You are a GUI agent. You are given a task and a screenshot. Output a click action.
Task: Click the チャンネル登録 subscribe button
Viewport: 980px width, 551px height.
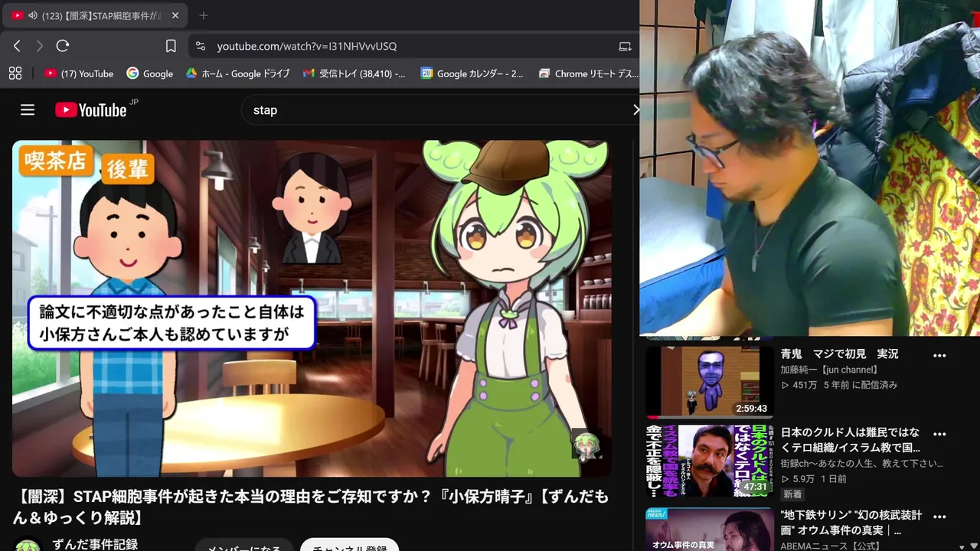pos(349,545)
